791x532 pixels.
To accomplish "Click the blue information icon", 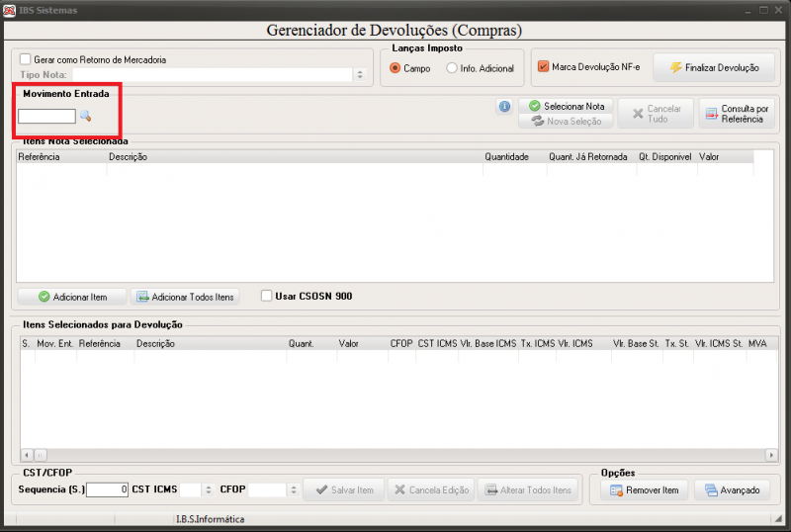I will [x=504, y=107].
